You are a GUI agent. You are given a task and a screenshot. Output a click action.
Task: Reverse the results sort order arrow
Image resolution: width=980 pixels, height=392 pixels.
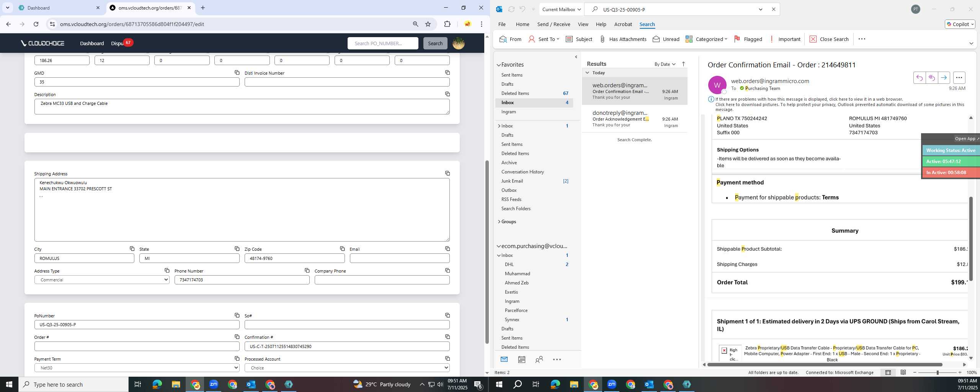683,64
